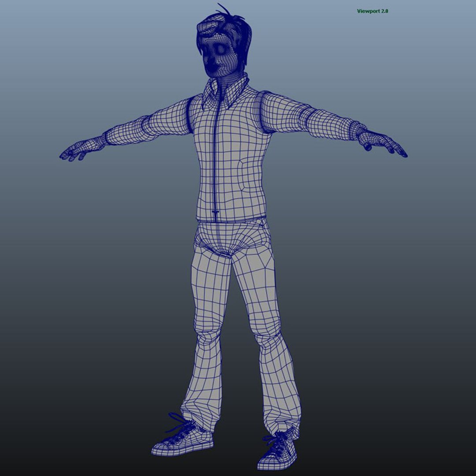Viewport: 476px width, 476px height.
Task: Select the dark shoulder seam on the screen-left side
Action: [x=189, y=115]
